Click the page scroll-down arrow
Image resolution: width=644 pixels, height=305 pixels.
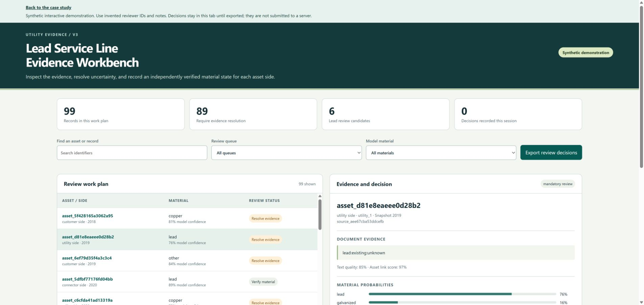(641, 302)
